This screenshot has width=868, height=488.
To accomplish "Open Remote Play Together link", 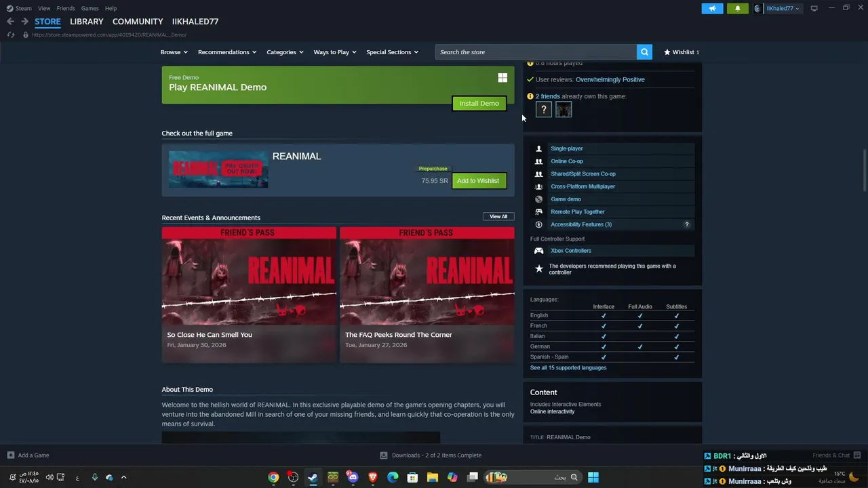I will pyautogui.click(x=578, y=211).
